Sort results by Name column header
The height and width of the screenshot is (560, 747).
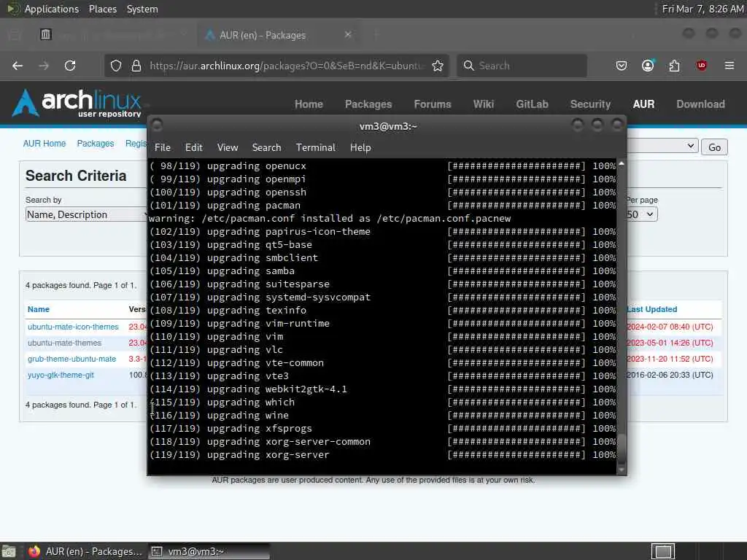[39, 309]
